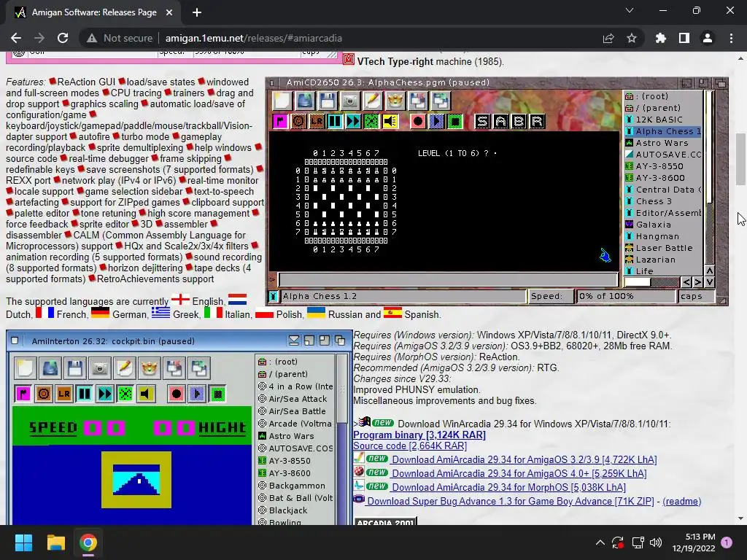Click the yellow speaker sound icon in AmiCD2650
The height and width of the screenshot is (560, 747).
[x=390, y=122]
